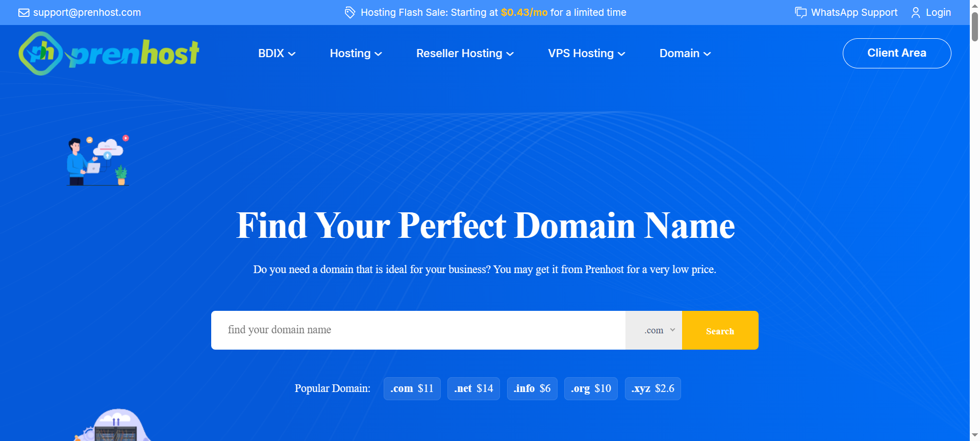Click the man with laptop illustration

(x=97, y=160)
